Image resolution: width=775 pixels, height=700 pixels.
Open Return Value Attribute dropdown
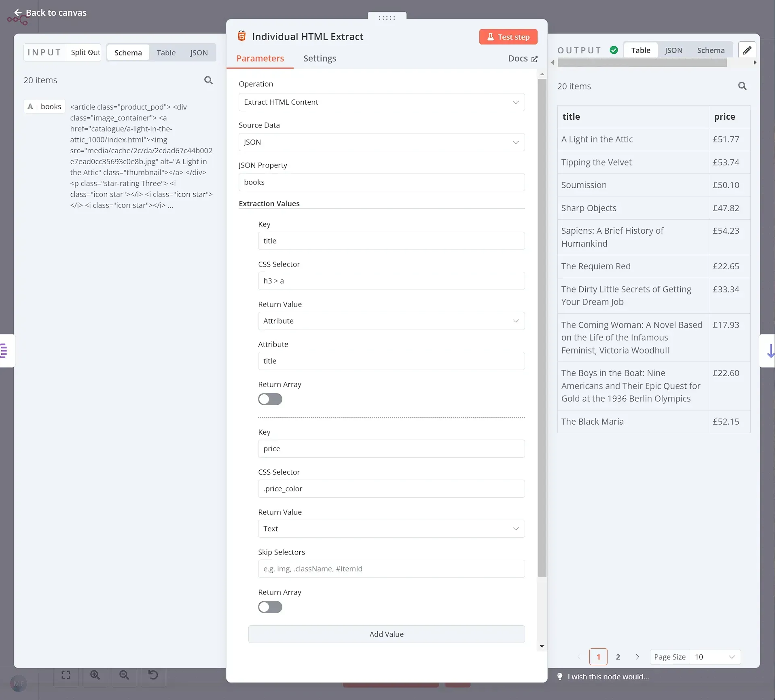coord(391,321)
